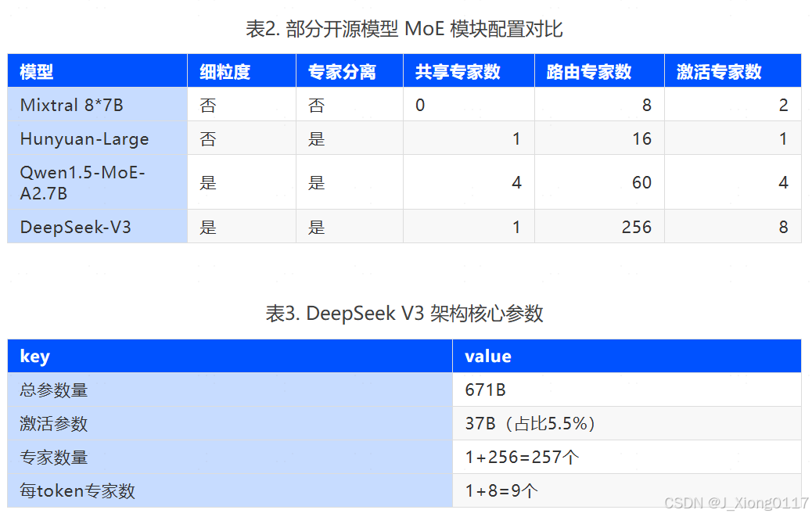Click the 'DeepSeek-V3' model cell
This screenshot has width=812, height=517.
[97, 227]
